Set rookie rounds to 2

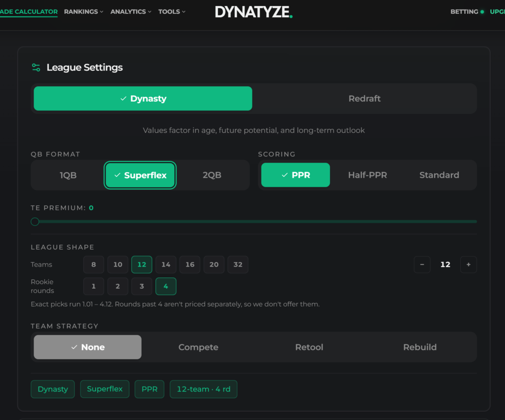(118, 286)
